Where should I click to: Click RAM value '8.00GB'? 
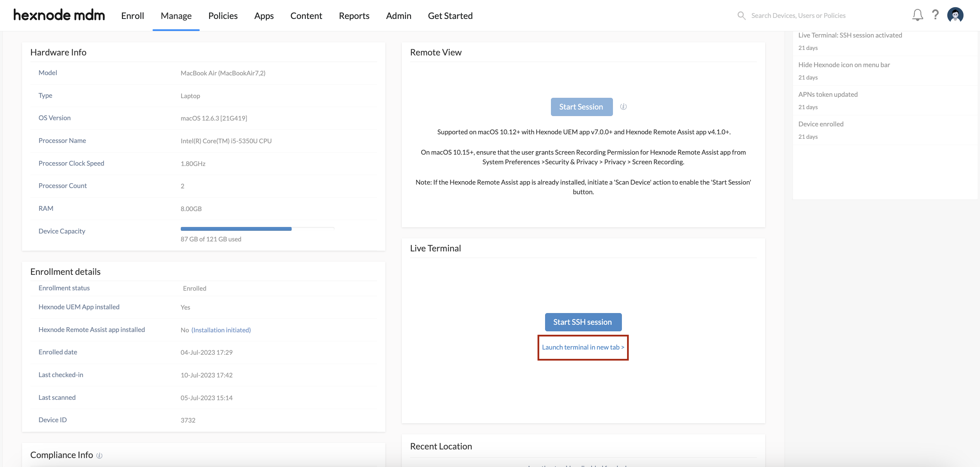click(191, 209)
